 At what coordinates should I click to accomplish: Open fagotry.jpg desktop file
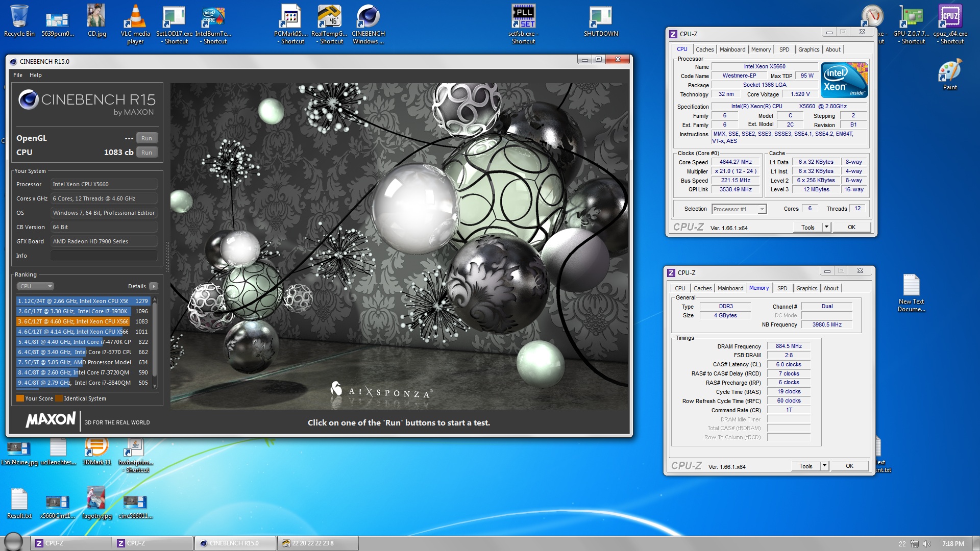pos(96,503)
